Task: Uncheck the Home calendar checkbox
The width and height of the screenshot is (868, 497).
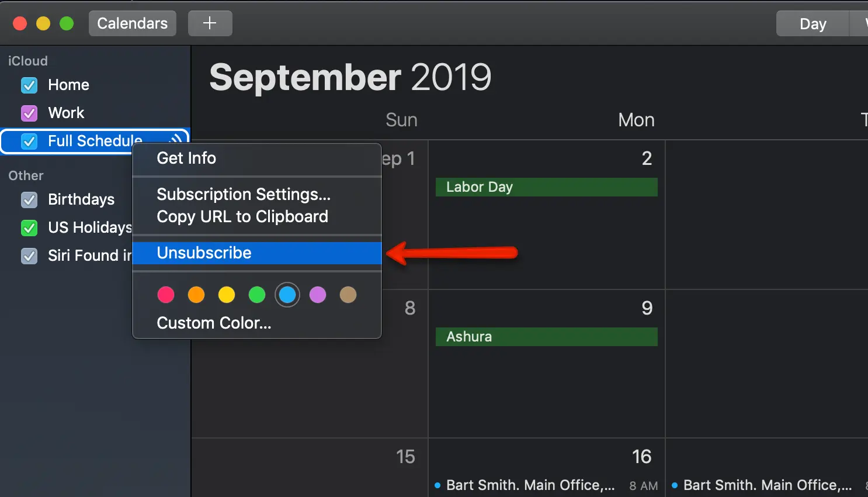Action: click(29, 85)
